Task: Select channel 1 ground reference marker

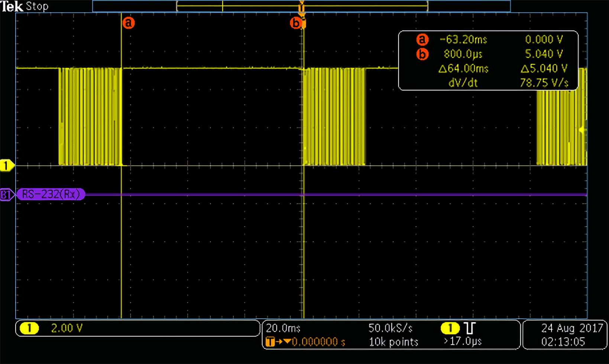Action: point(7,166)
